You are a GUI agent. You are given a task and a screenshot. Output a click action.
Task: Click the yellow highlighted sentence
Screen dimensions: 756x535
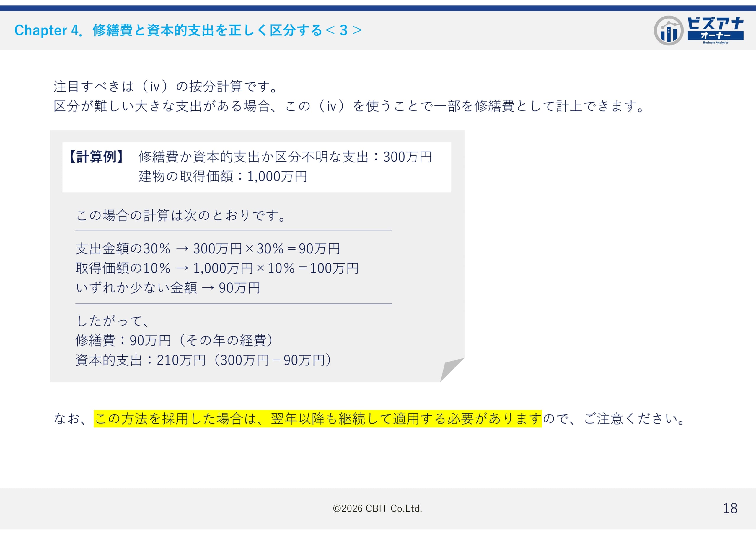coord(317,419)
